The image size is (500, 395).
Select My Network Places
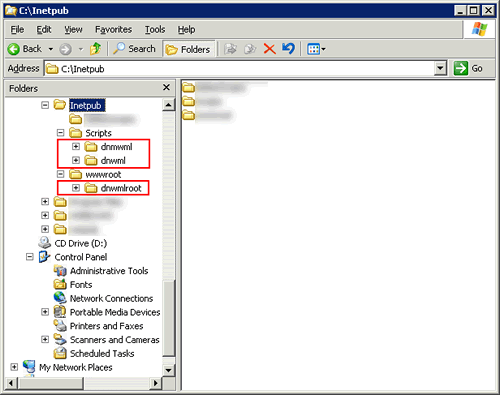tap(76, 367)
